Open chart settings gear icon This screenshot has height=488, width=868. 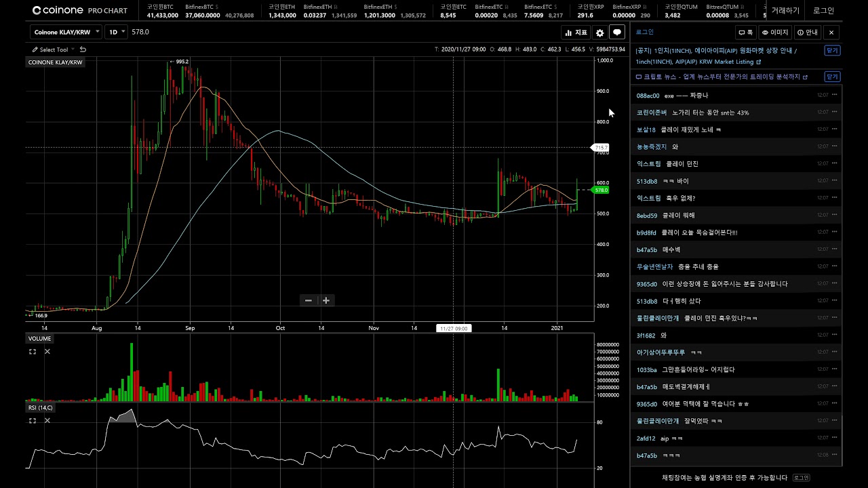pos(599,33)
